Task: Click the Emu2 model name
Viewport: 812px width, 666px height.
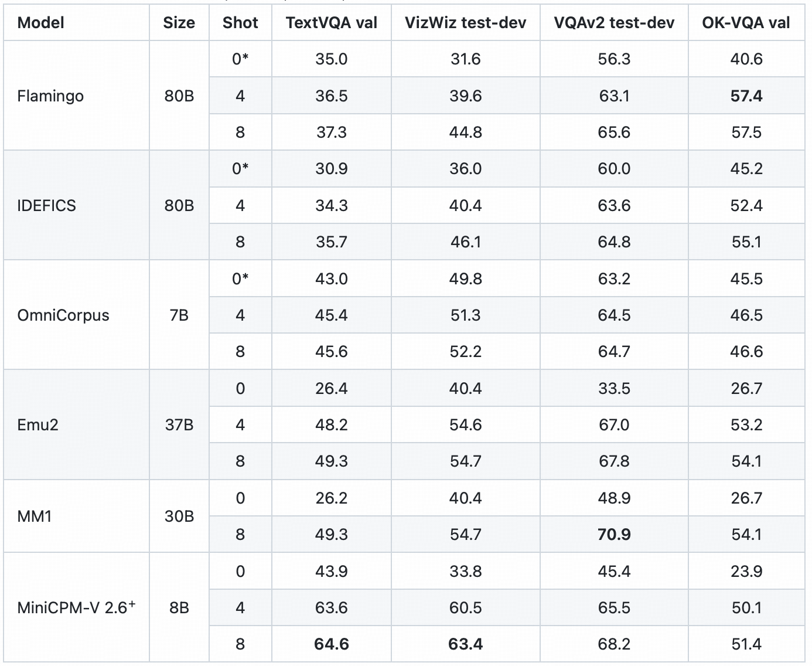Action: [38, 424]
